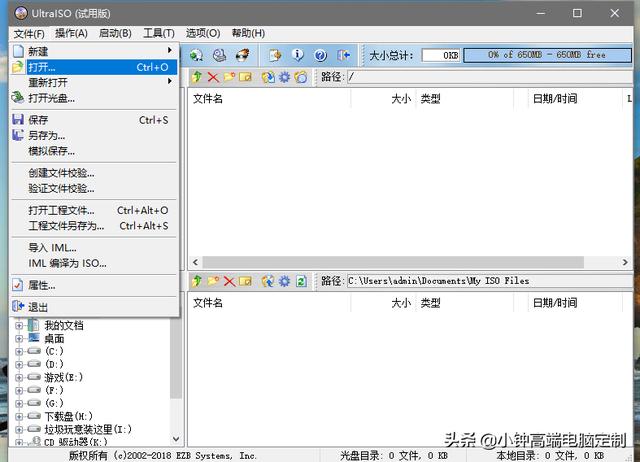
Task: Open the 文件(F) menu
Action: point(29,33)
